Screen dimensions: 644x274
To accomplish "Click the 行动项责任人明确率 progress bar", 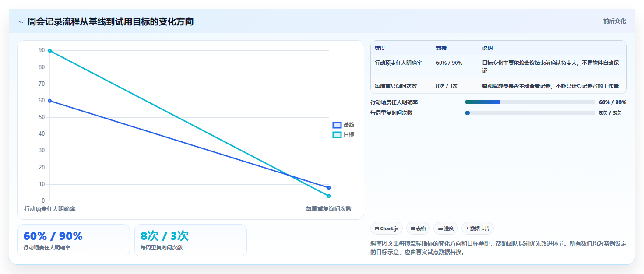I will click(530, 102).
